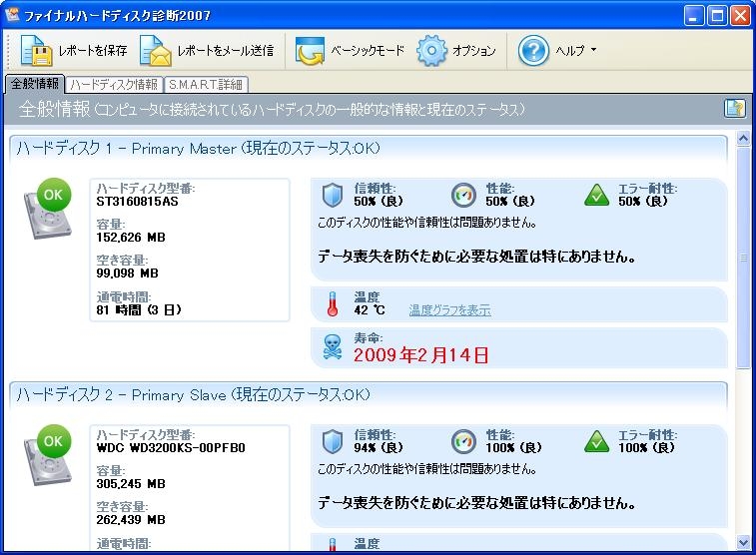The image size is (756, 555).
Task: Click the ハードディスク 2 - Primary Slave header
Action: click(369, 394)
